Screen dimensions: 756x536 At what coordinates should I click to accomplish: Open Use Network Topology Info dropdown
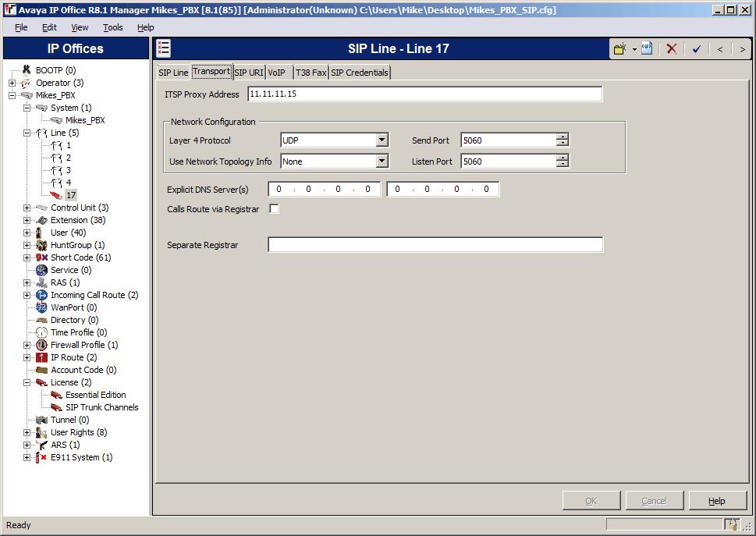click(382, 161)
